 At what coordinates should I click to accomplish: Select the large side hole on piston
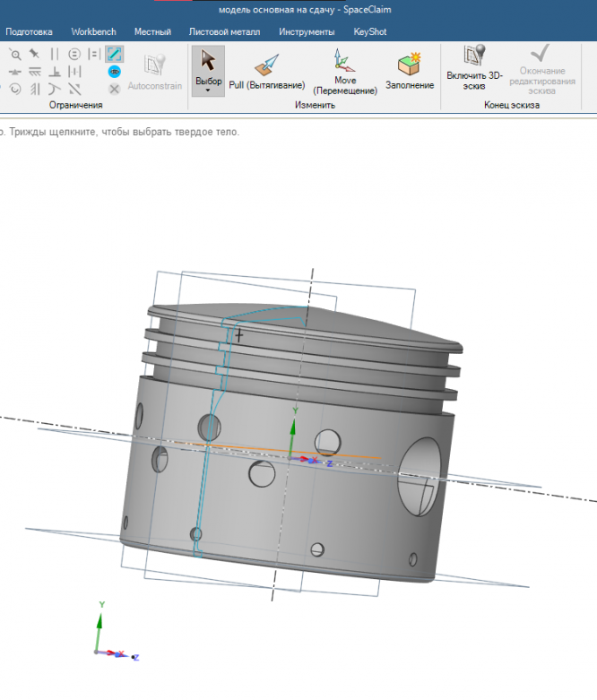[419, 476]
